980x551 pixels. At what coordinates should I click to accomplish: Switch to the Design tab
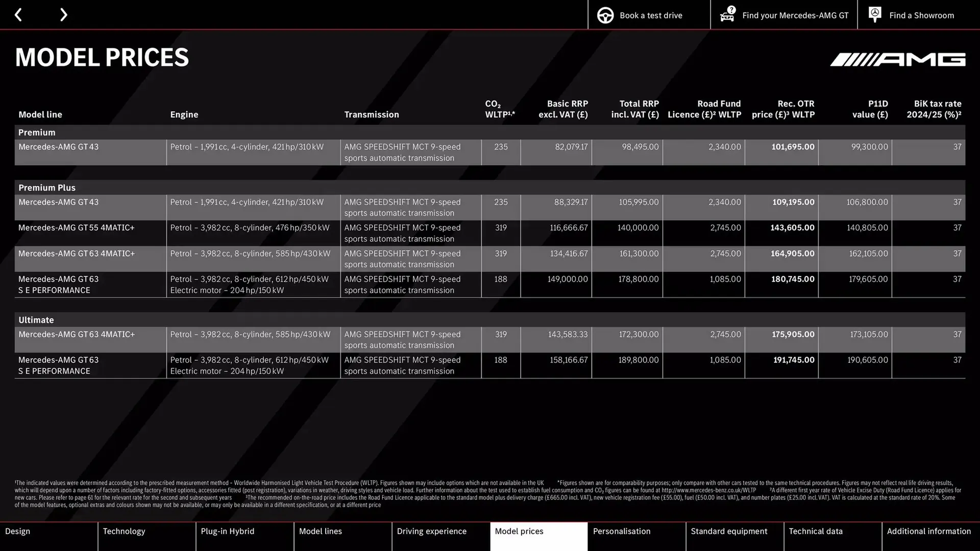(x=48, y=536)
